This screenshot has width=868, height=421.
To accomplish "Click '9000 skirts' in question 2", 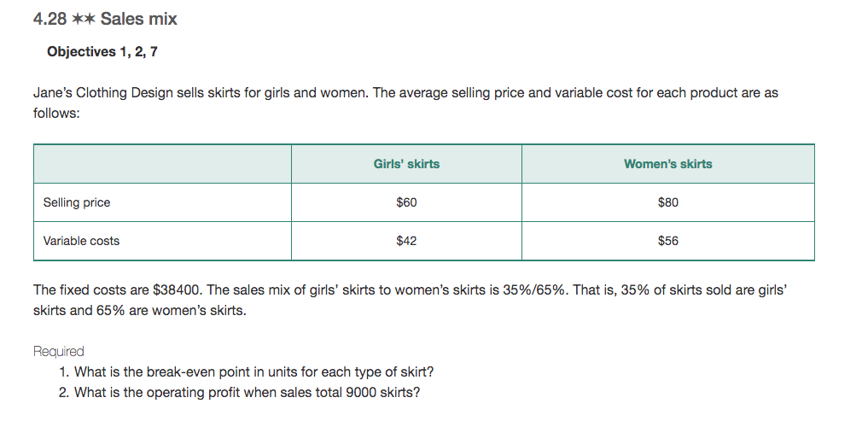I will (x=382, y=393).
